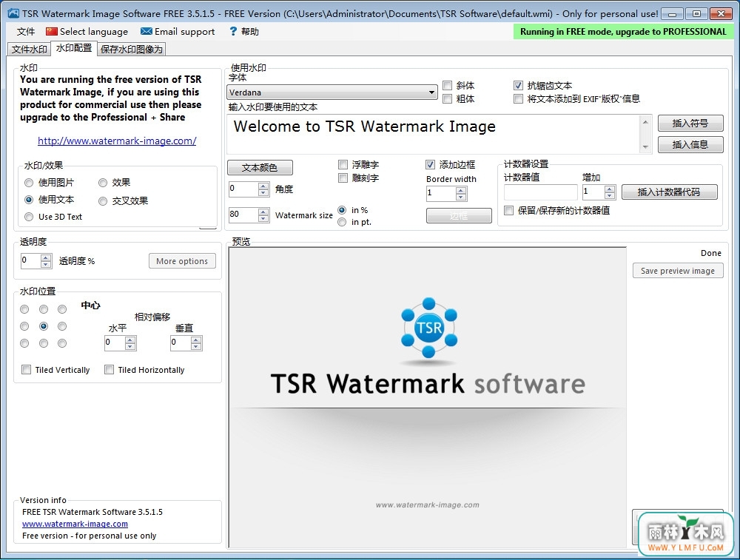Select the center watermark position radio
The width and height of the screenshot is (740, 560).
point(44,326)
